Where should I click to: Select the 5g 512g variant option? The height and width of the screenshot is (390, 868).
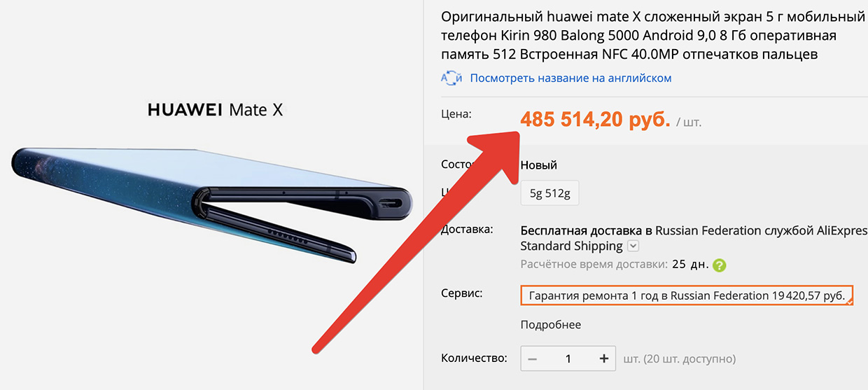549,194
